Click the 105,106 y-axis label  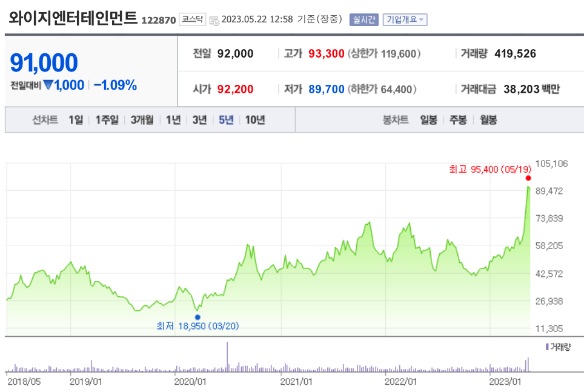coord(552,164)
